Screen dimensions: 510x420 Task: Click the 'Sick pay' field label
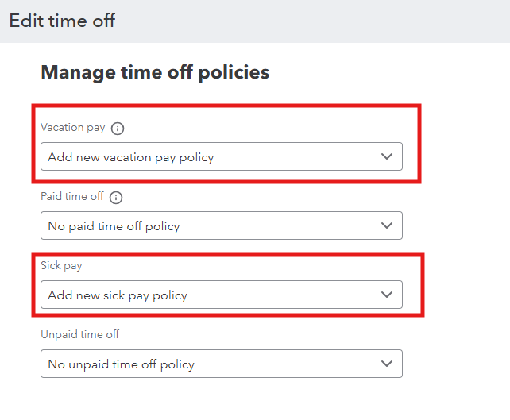click(x=61, y=266)
